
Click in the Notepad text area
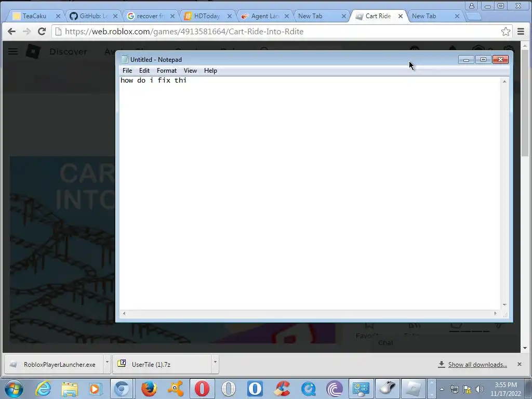(310, 193)
